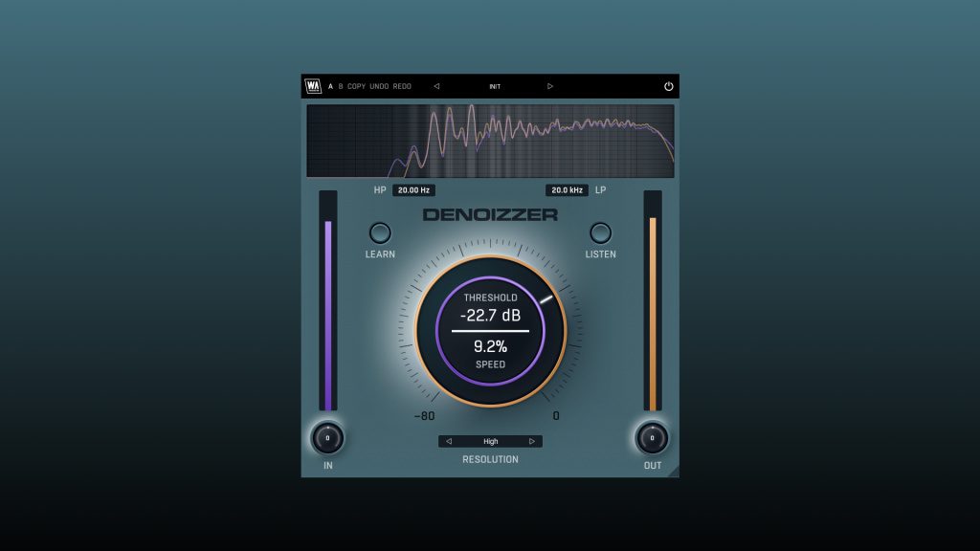Click the spectrum analyzer display
This screenshot has width=980, height=551.
tap(490, 142)
